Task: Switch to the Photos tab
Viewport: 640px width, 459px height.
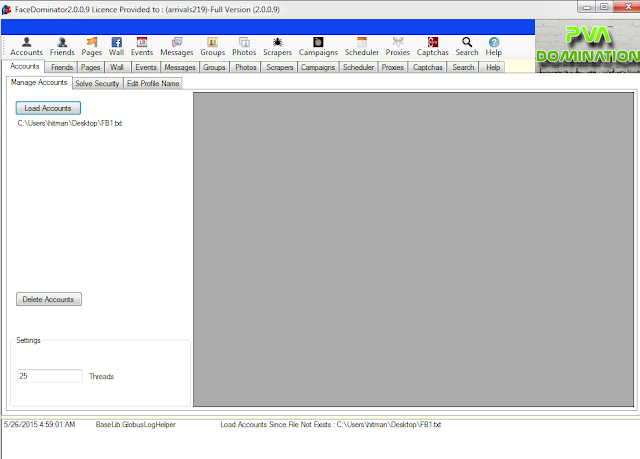Action: (245, 67)
